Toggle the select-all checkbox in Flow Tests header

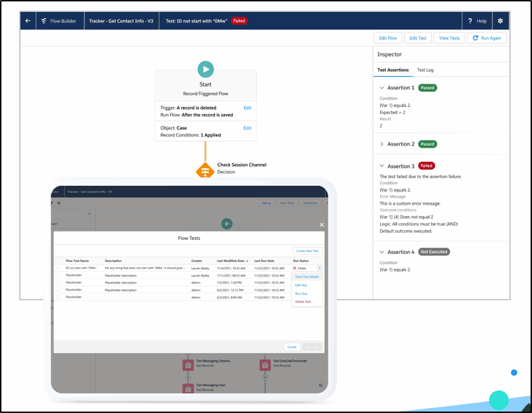58,260
